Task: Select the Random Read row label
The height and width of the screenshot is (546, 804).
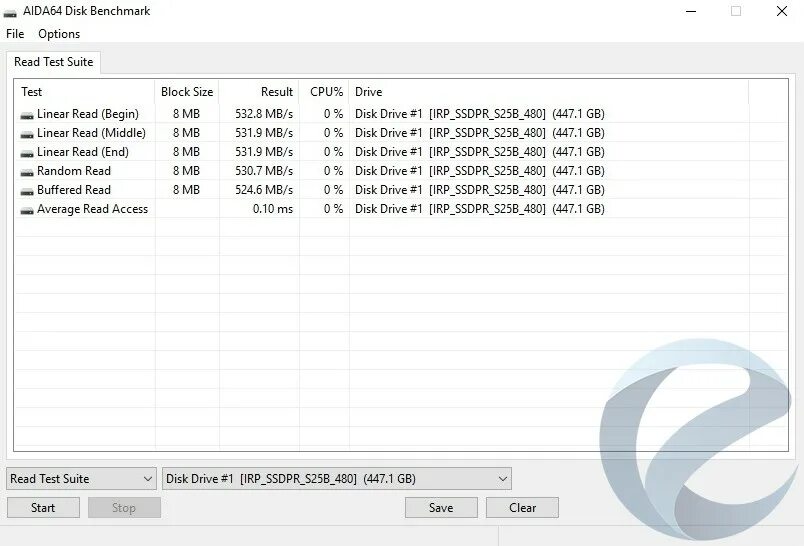Action: 74,171
